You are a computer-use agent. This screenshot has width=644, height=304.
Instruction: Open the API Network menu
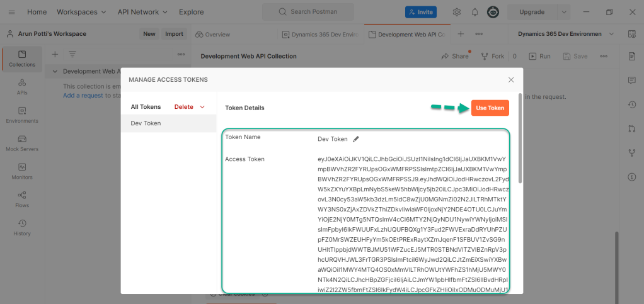click(x=142, y=12)
